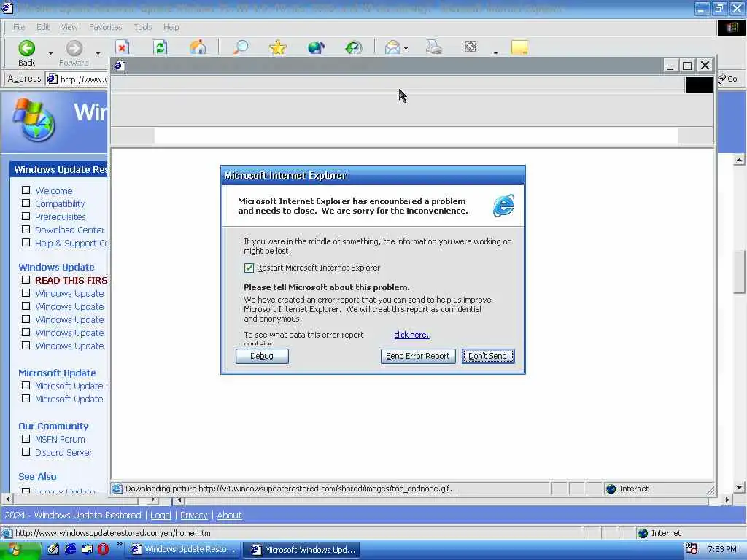
Task: Open the About footer link
Action: 230,516
